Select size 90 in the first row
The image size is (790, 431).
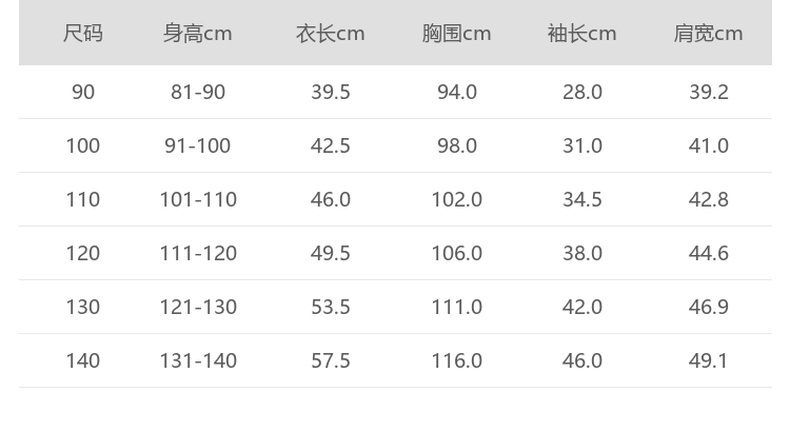(x=83, y=92)
